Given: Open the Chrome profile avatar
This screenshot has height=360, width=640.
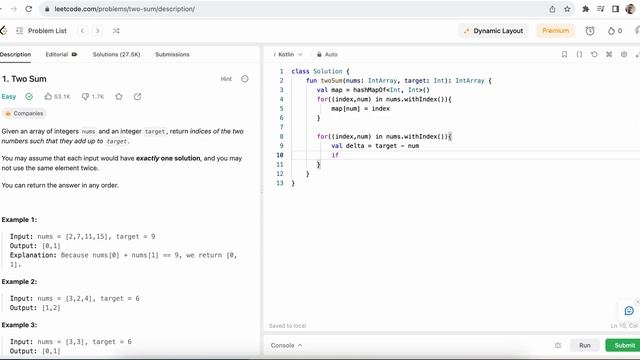Looking at the screenshot, I should [630, 9].
